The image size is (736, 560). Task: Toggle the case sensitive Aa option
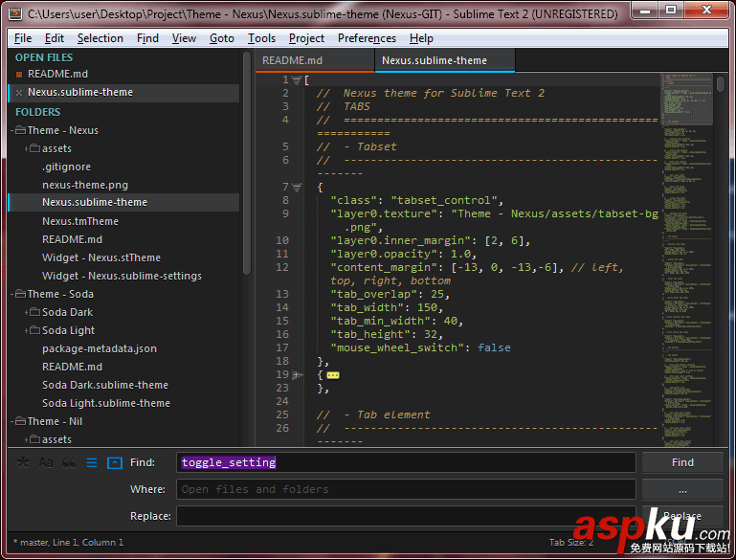point(46,462)
